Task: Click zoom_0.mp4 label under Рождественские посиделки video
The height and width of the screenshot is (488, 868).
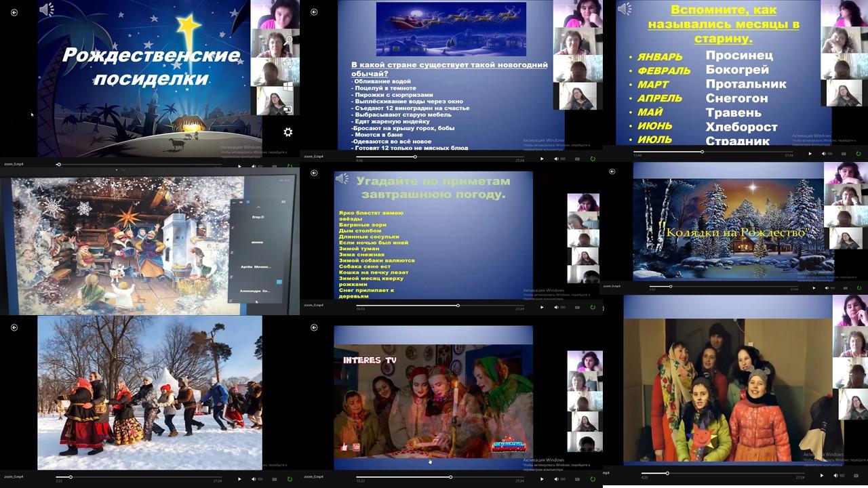Action: [x=14, y=164]
